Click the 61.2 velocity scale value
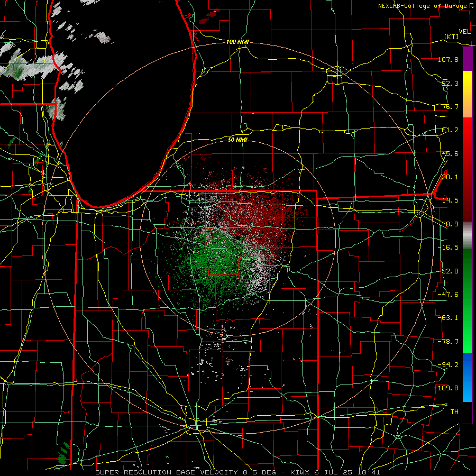 450,130
